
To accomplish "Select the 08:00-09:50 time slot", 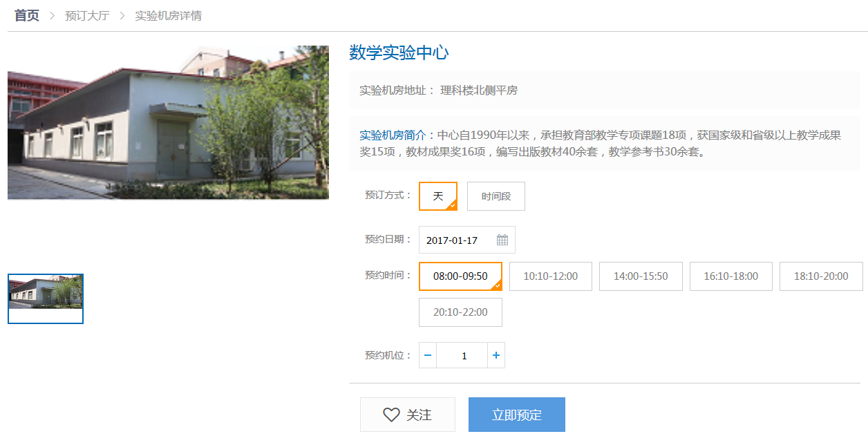I will (460, 276).
